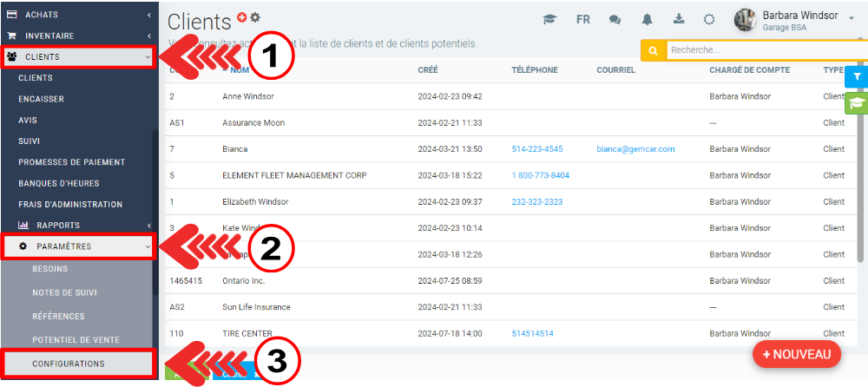Select Promesses de paiement in sidebar
This screenshot has height=387, width=868.
tap(71, 162)
